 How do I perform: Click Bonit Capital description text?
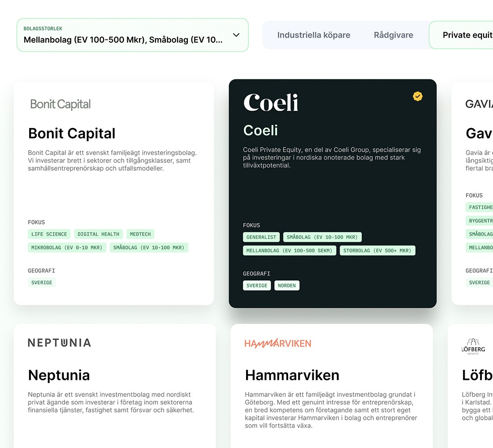112,160
